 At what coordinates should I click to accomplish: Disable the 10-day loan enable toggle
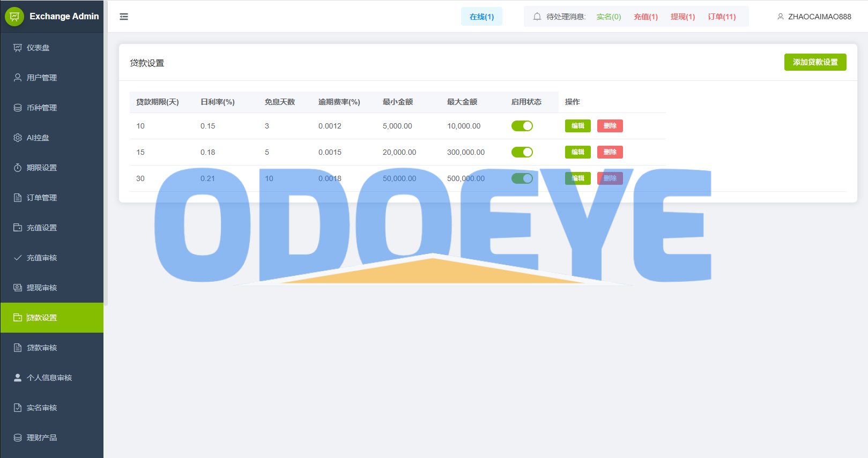(x=522, y=126)
